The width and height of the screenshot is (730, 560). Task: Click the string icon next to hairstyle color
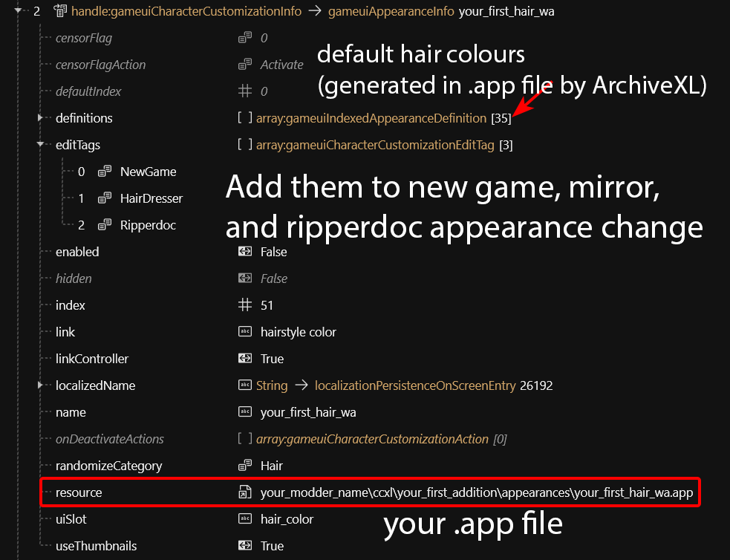[x=244, y=332]
